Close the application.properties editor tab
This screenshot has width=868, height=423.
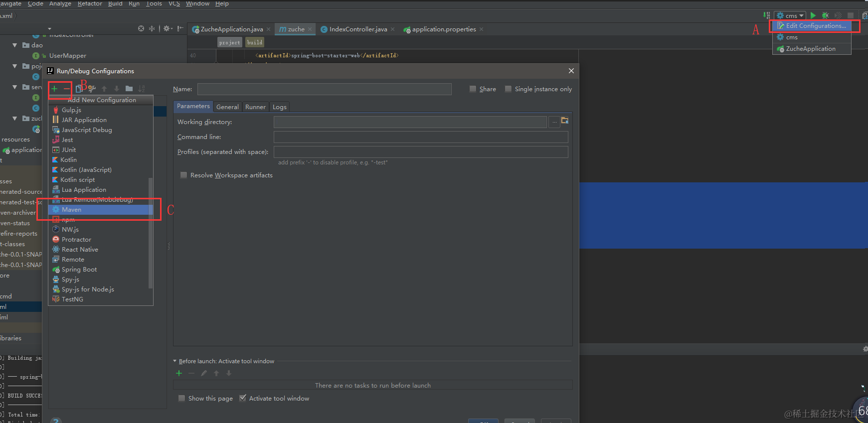point(482,29)
